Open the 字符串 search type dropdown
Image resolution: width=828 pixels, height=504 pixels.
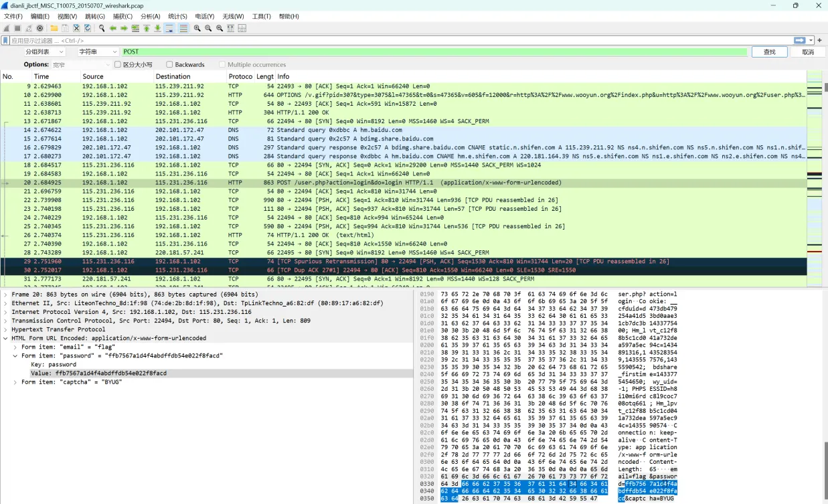pos(97,52)
